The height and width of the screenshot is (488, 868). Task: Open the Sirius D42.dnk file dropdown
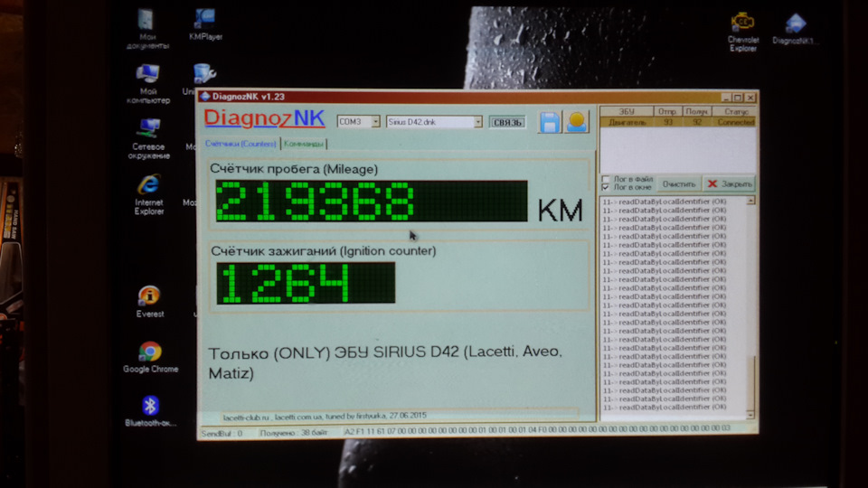tap(477, 122)
